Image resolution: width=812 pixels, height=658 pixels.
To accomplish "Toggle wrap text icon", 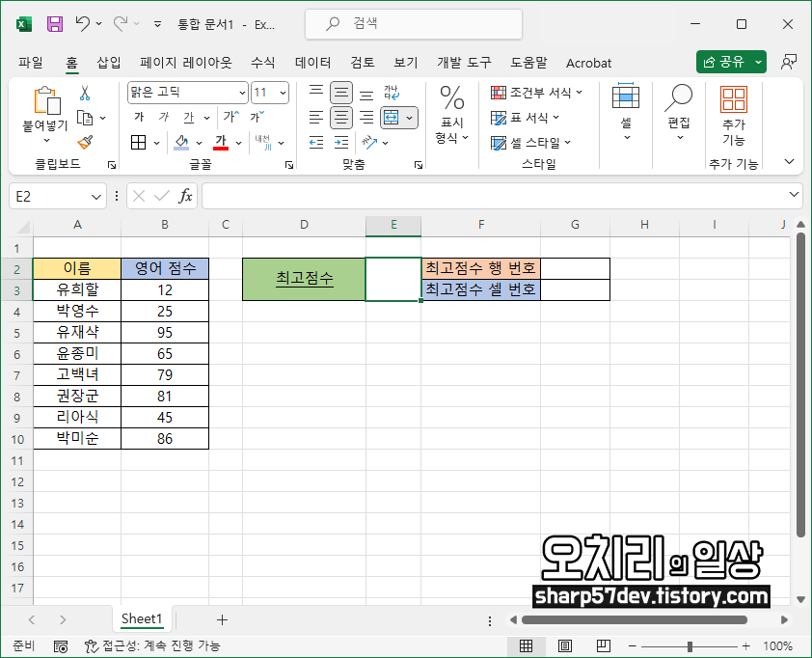I will [392, 93].
